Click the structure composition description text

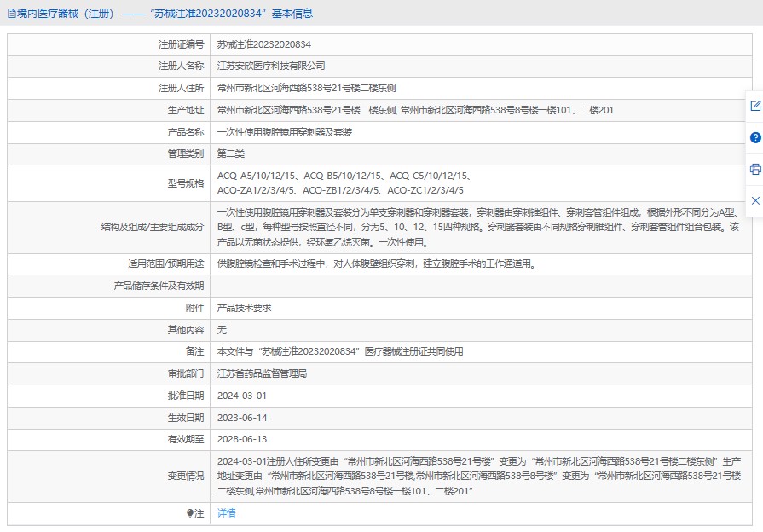coord(478,228)
